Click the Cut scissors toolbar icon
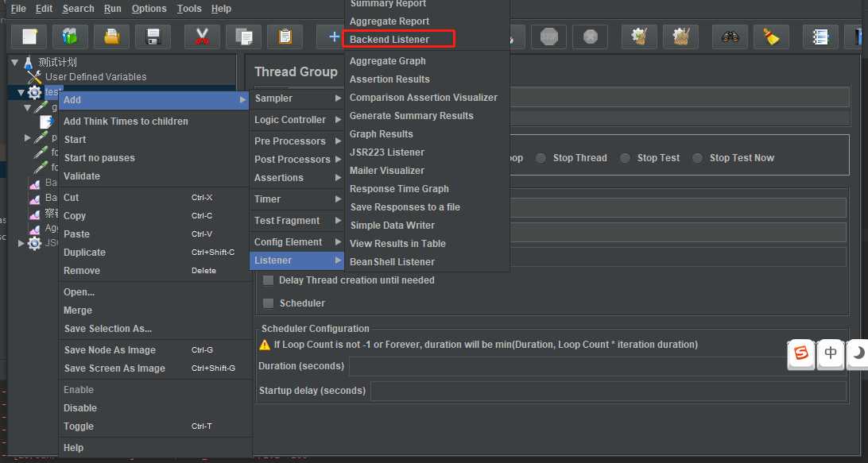868x463 pixels. coord(202,37)
